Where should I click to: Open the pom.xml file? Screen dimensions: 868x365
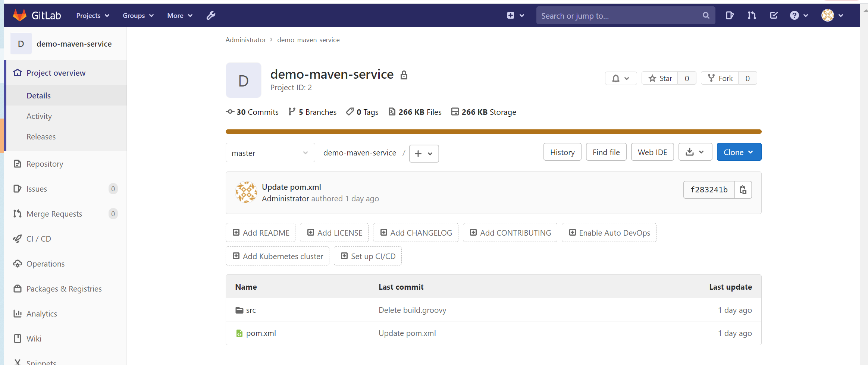261,333
